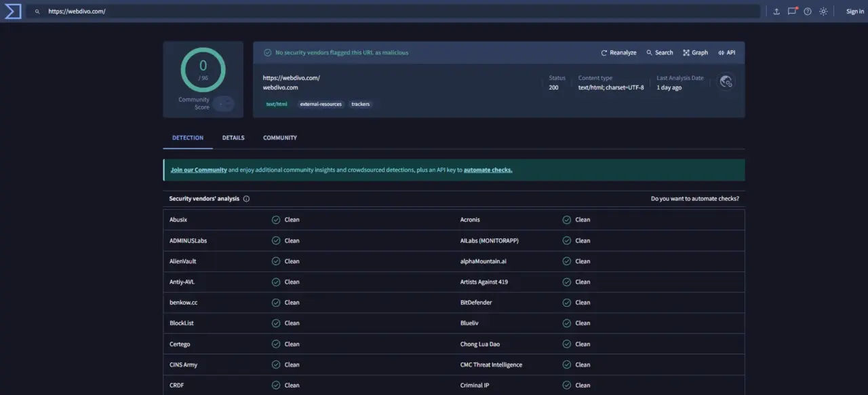The height and width of the screenshot is (395, 868).
Task: Switch to the DETAILS tab
Action: pos(233,138)
